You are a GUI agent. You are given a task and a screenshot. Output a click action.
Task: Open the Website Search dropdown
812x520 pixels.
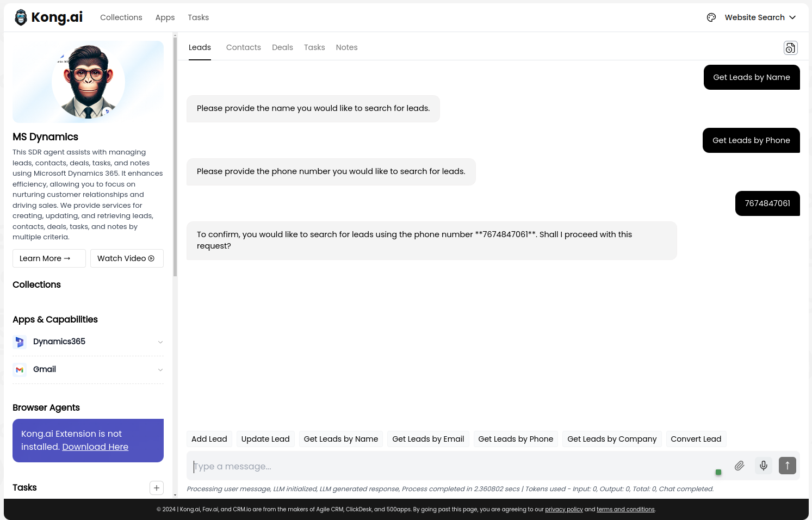coord(760,17)
